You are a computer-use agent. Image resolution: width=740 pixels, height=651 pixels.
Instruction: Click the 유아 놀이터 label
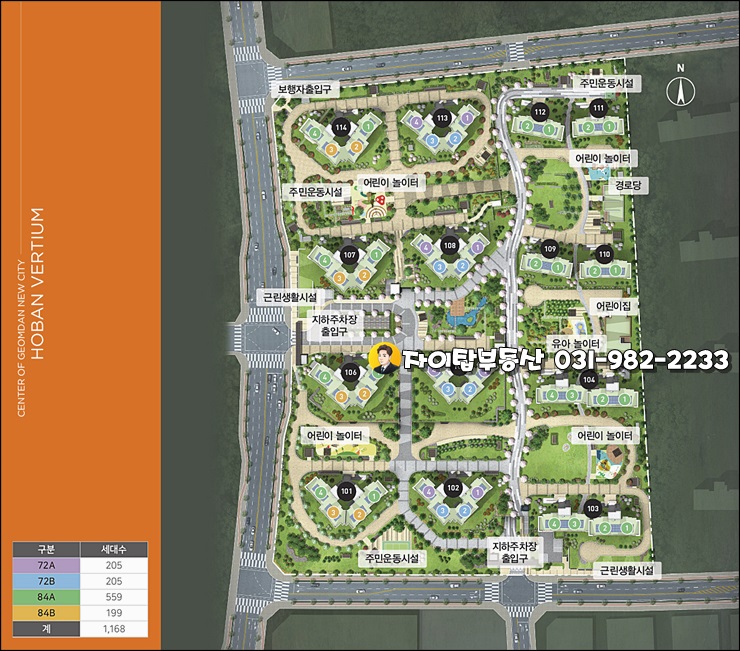[575, 343]
